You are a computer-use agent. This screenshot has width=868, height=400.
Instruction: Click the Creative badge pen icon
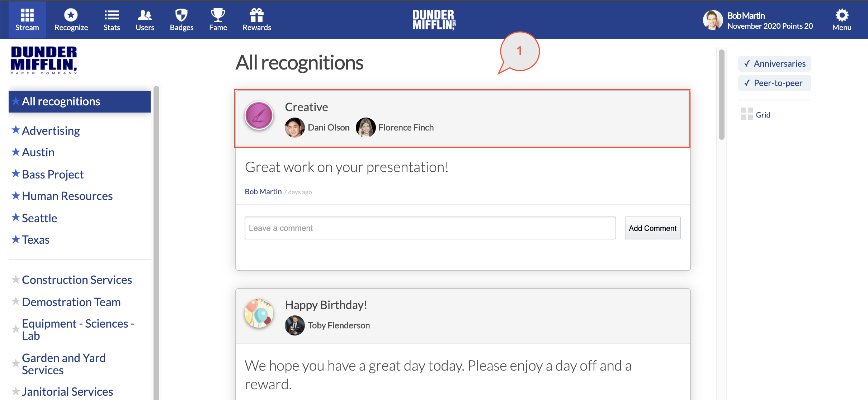click(259, 115)
